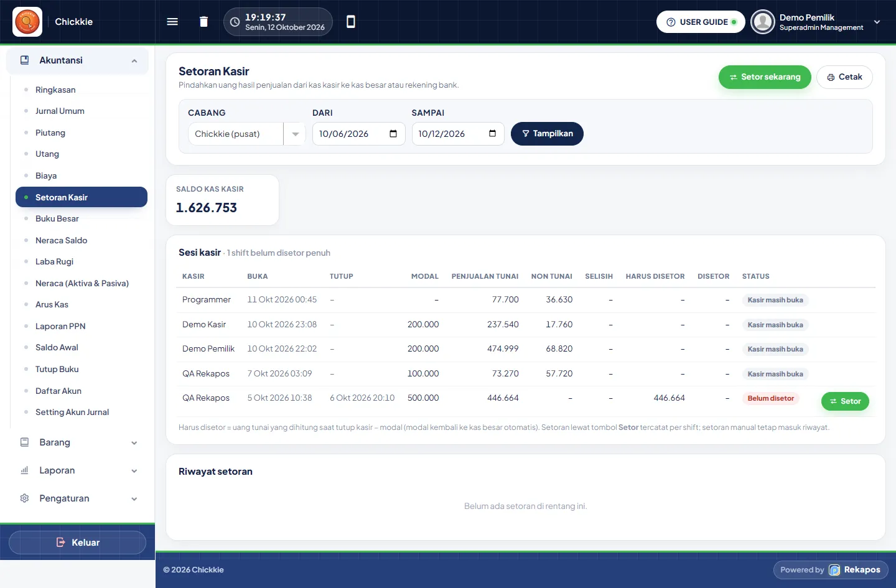This screenshot has height=588, width=896.
Task: Expand the Pengaturan menu section
Action: click(134, 498)
